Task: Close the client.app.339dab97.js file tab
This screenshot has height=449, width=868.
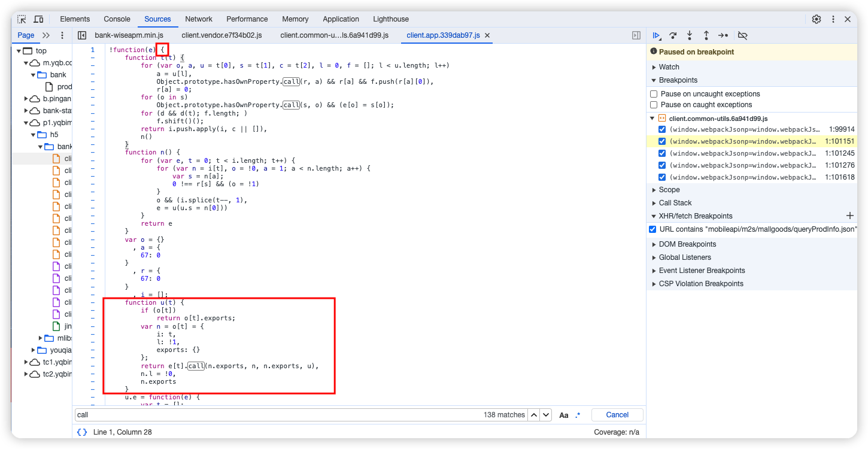Action: click(487, 35)
